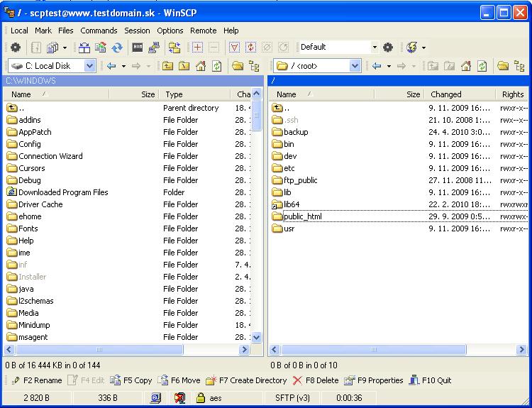Click the blue monitor status bar icon
This screenshot has width=532, height=408.
point(156,397)
